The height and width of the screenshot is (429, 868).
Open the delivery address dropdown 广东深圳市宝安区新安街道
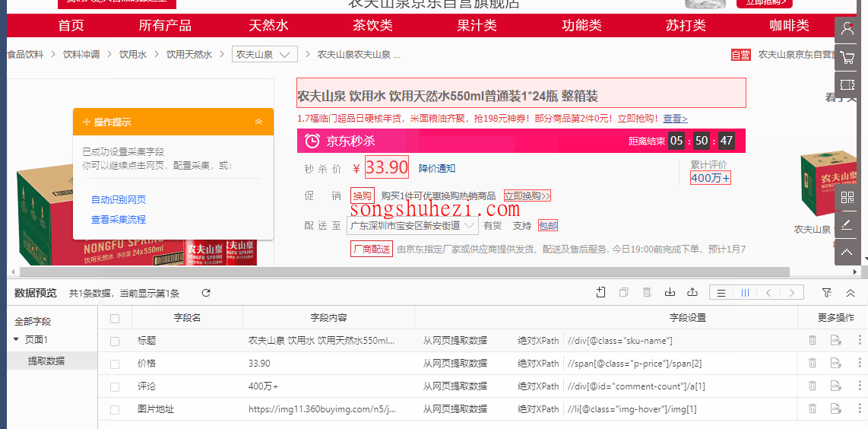tap(413, 226)
